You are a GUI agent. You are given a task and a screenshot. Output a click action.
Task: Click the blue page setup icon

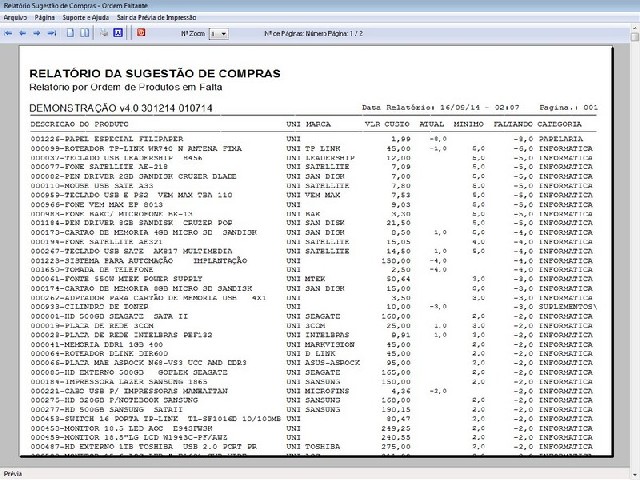click(118, 33)
